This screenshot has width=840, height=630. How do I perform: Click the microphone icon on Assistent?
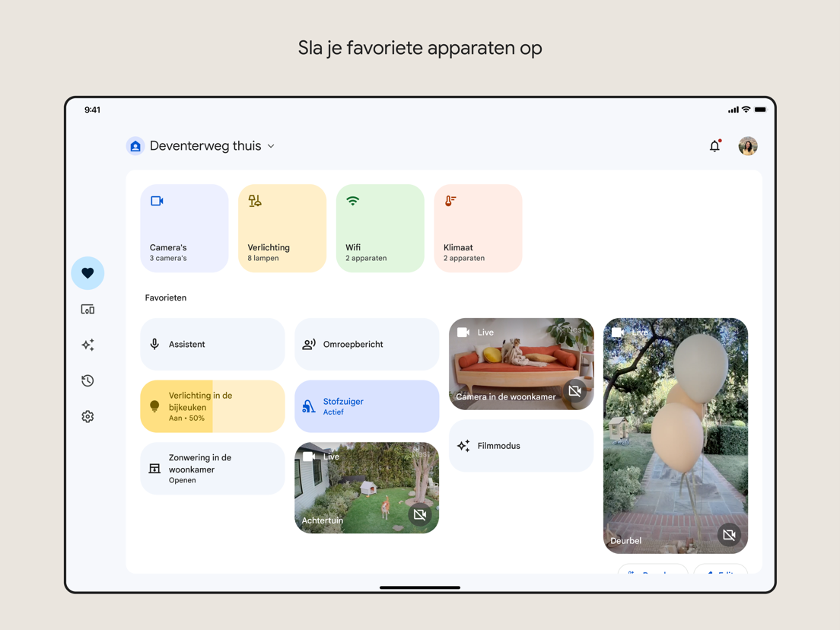point(154,345)
